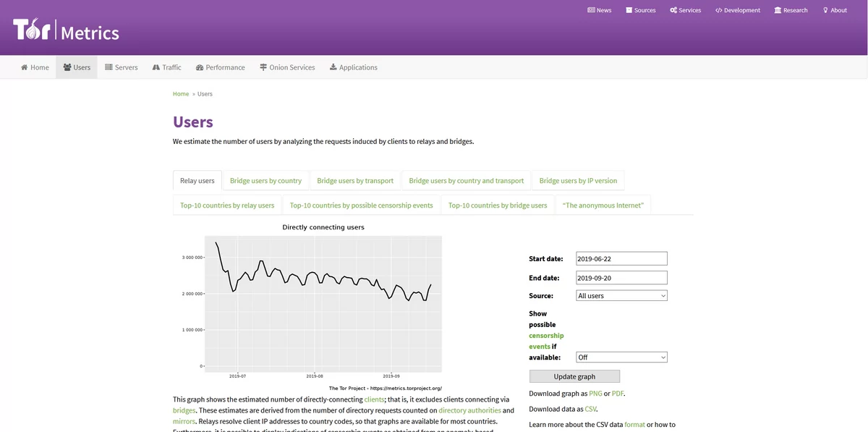Click the Onion Services signpost icon
868x432 pixels.
click(x=263, y=67)
